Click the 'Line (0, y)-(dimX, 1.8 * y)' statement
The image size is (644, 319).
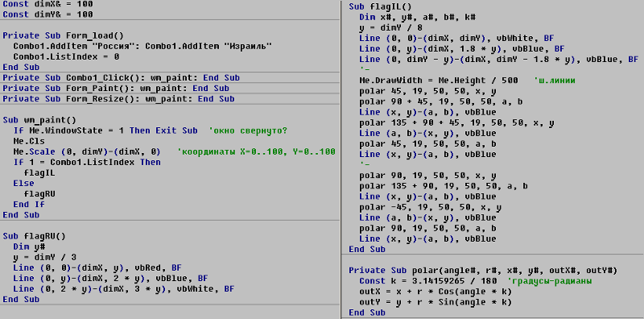(462, 49)
